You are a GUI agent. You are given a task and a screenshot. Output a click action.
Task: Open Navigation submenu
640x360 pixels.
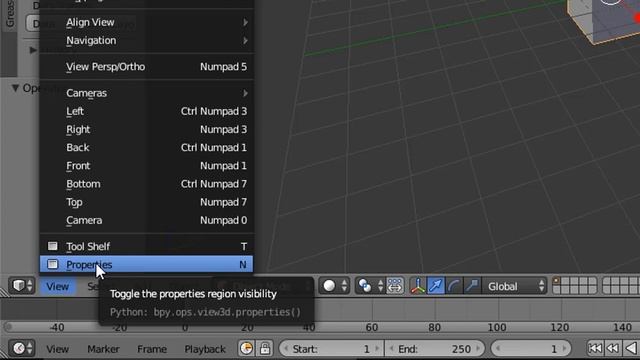tap(146, 40)
